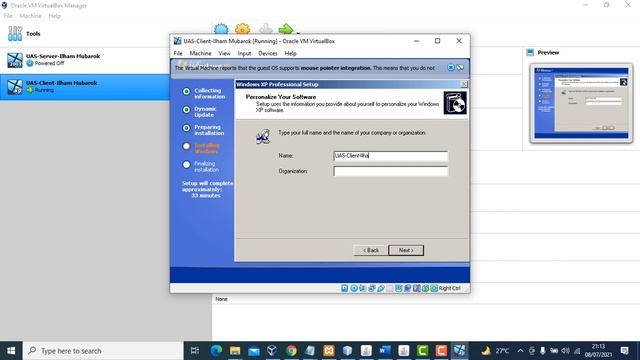Open the Devices menu in the VM window

pyautogui.click(x=268, y=53)
